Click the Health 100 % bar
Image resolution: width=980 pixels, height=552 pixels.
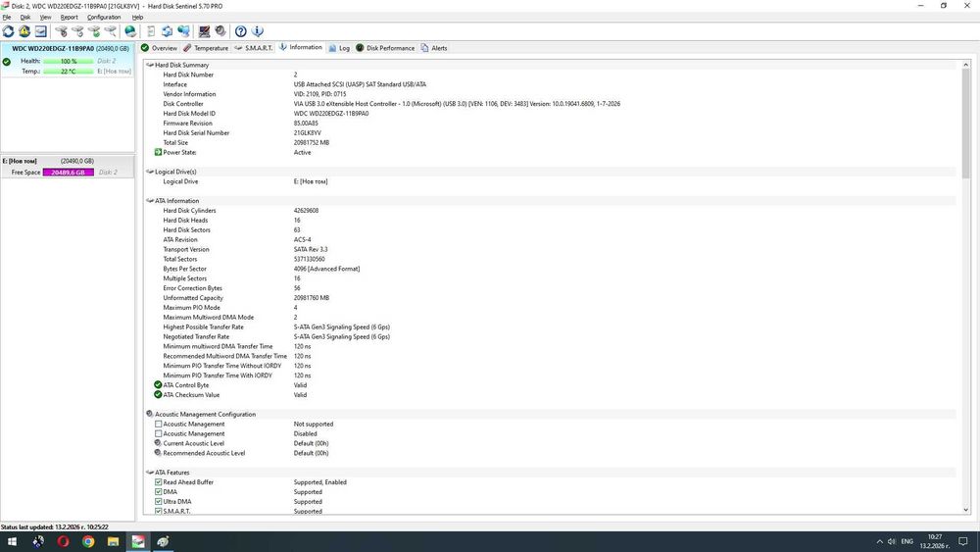point(69,61)
